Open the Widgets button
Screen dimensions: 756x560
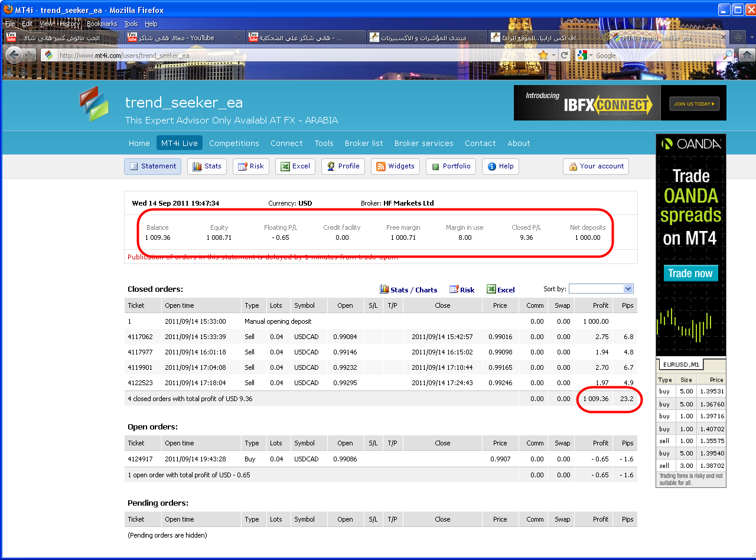[395, 167]
